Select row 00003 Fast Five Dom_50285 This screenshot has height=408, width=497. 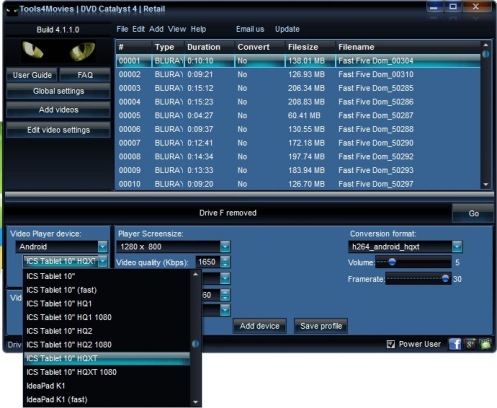point(298,88)
